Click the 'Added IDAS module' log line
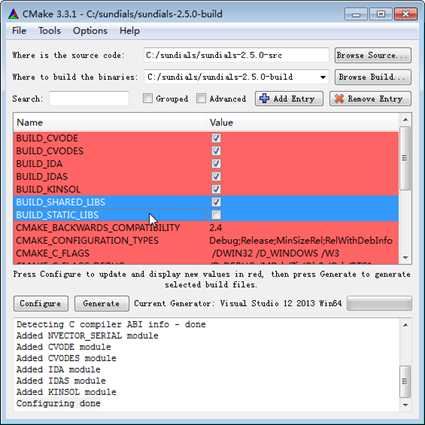 tap(61, 381)
